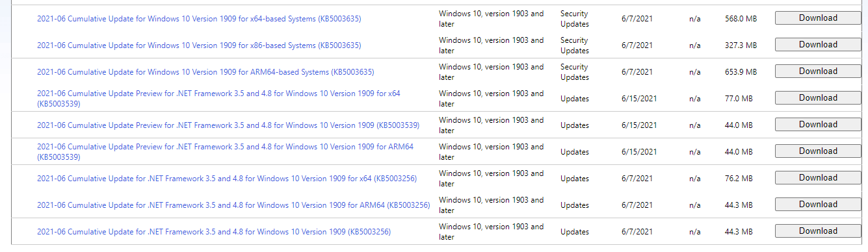Viewport: 868px width, 252px height.
Task: Select the 6/15/2021 date in the x64 preview row
Action: (x=639, y=99)
